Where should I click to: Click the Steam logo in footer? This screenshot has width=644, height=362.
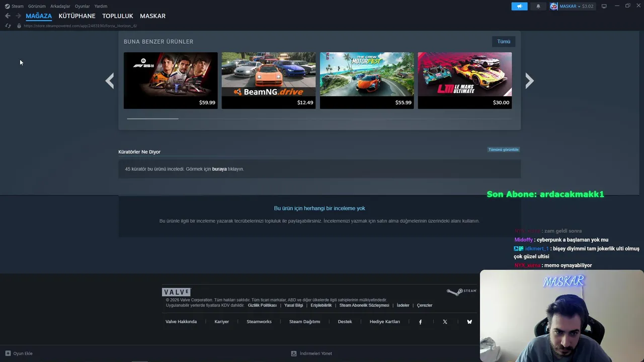461,292
